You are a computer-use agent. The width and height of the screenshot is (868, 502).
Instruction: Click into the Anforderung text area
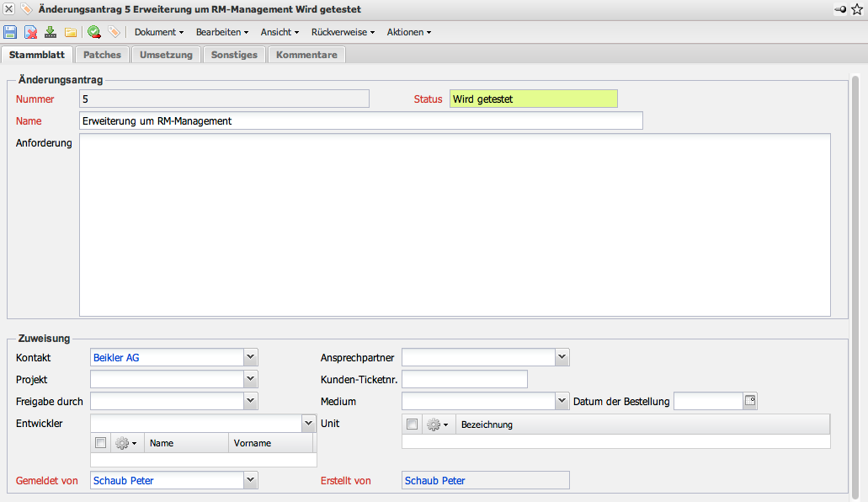(455, 225)
